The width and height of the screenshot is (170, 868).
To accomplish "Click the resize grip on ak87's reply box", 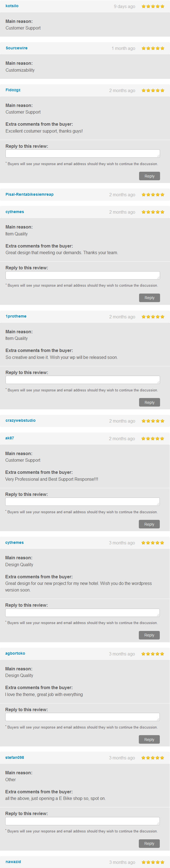I will click(158, 504).
